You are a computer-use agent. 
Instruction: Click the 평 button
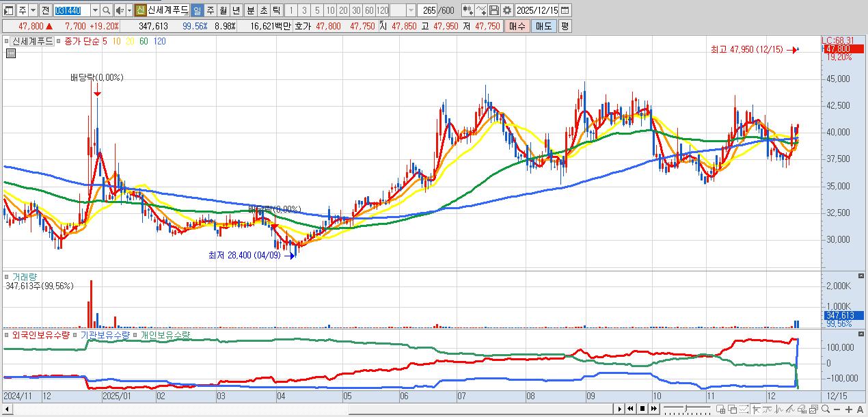[x=565, y=26]
